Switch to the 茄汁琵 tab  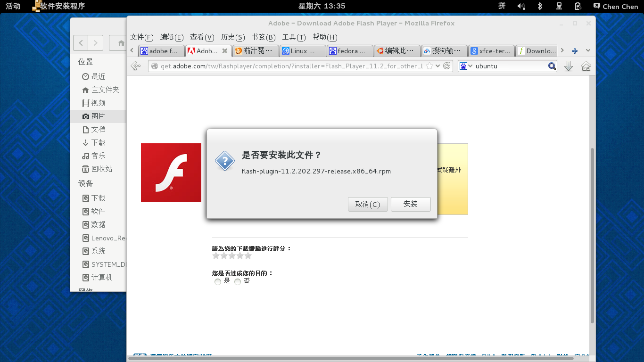[x=255, y=51]
